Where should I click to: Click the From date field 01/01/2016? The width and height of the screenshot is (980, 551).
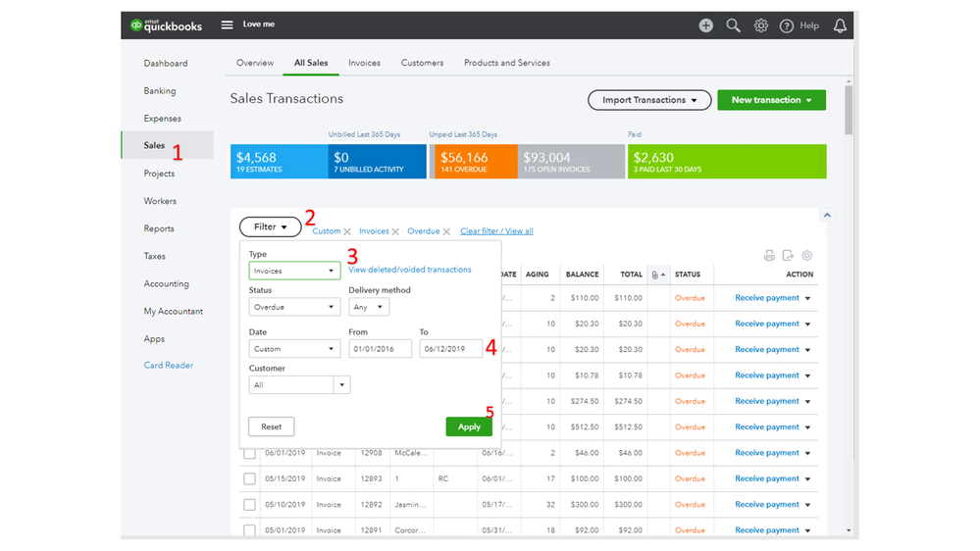pos(380,349)
